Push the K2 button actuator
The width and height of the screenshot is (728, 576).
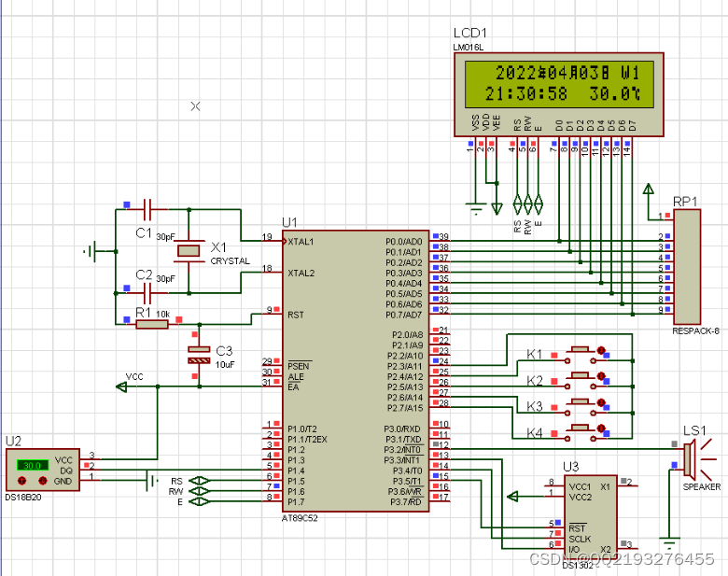[x=580, y=375]
